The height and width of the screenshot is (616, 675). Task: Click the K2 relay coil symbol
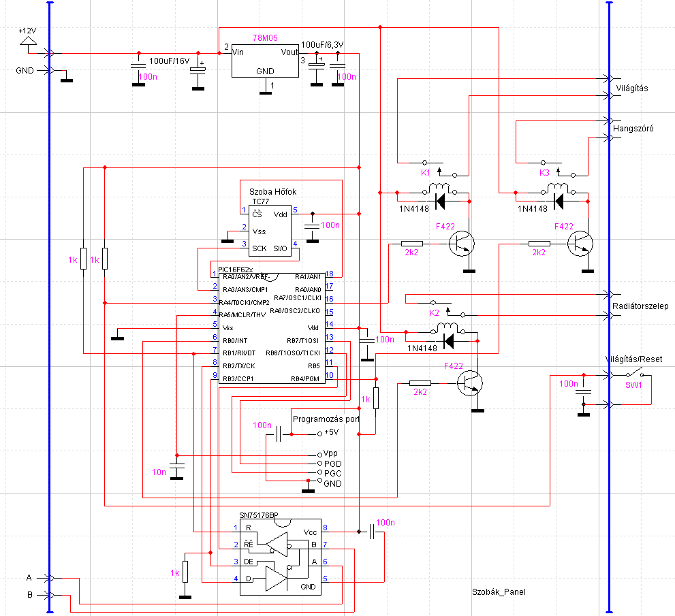[x=448, y=328]
